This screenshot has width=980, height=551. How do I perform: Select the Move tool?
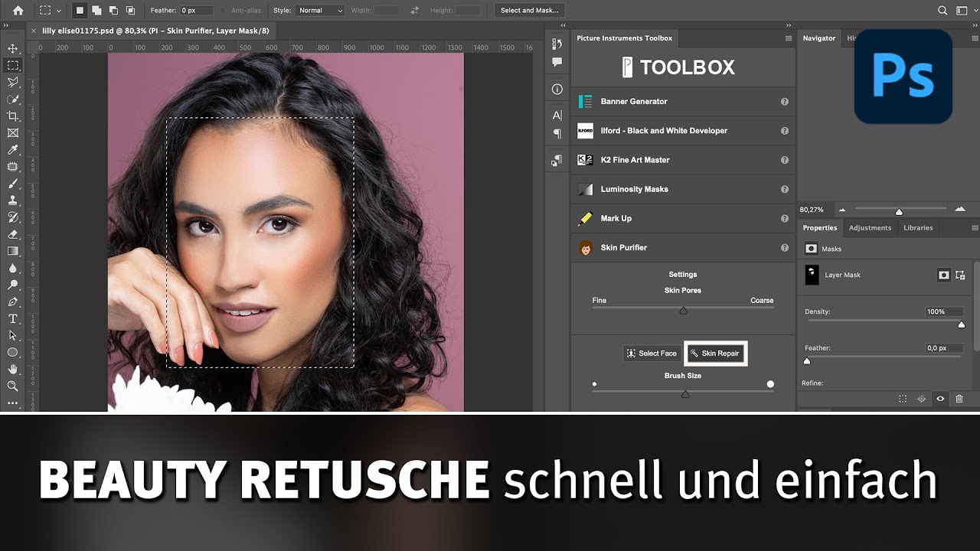[12, 49]
